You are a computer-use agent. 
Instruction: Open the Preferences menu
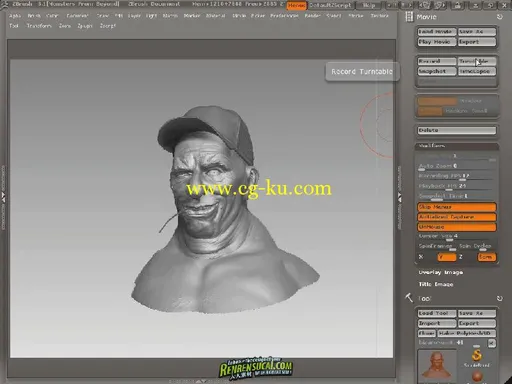coord(284,16)
